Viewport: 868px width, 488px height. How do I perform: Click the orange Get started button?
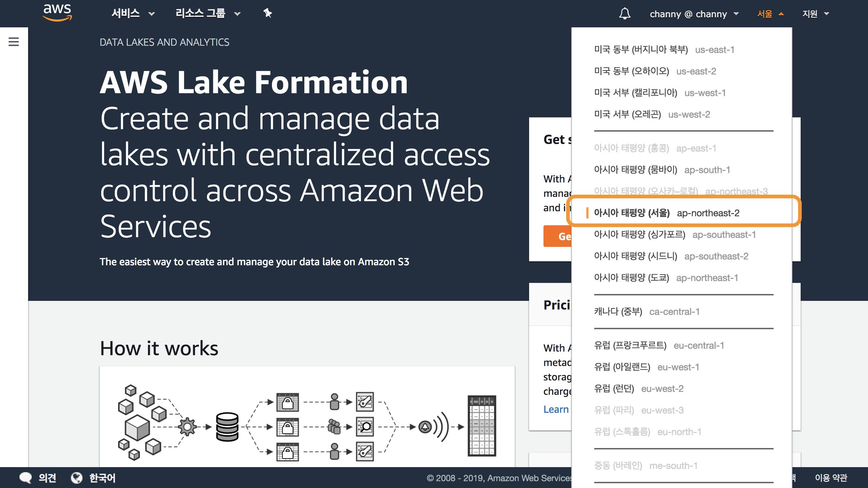pyautogui.click(x=558, y=236)
